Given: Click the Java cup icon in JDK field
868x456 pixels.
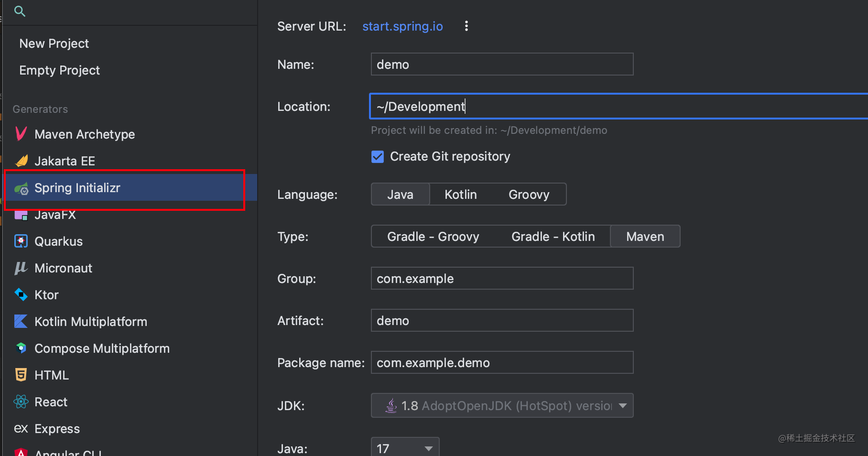Looking at the screenshot, I should (391, 405).
